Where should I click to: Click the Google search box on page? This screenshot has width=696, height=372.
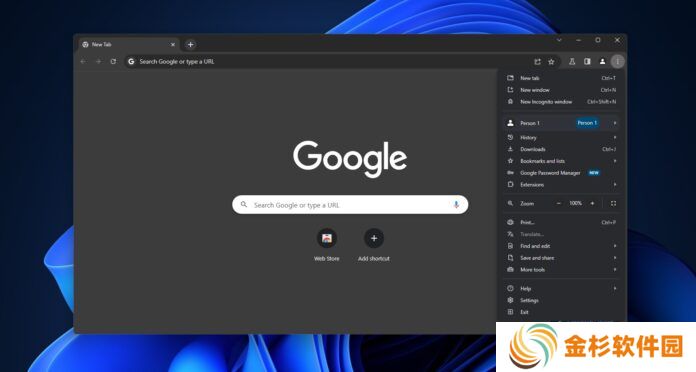(x=350, y=205)
